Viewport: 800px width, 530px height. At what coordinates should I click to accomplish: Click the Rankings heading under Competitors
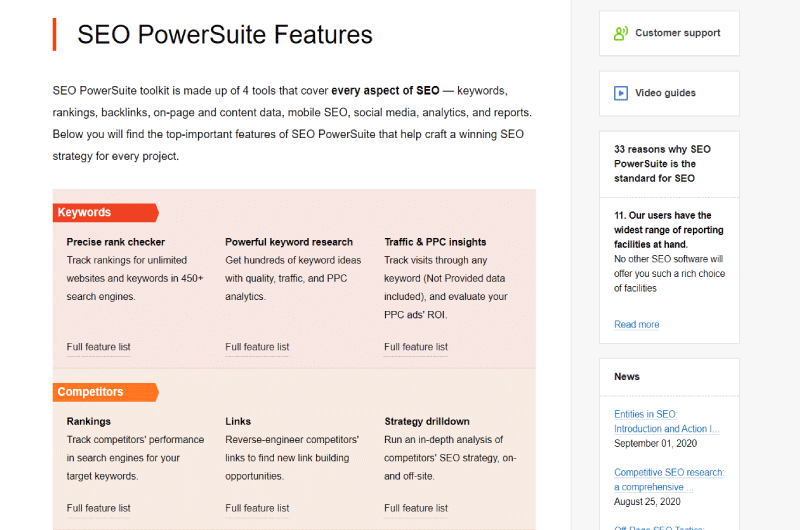[88, 422]
